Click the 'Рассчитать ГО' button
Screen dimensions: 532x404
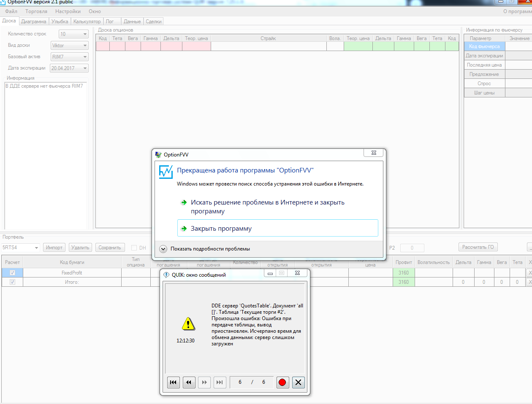click(x=478, y=247)
